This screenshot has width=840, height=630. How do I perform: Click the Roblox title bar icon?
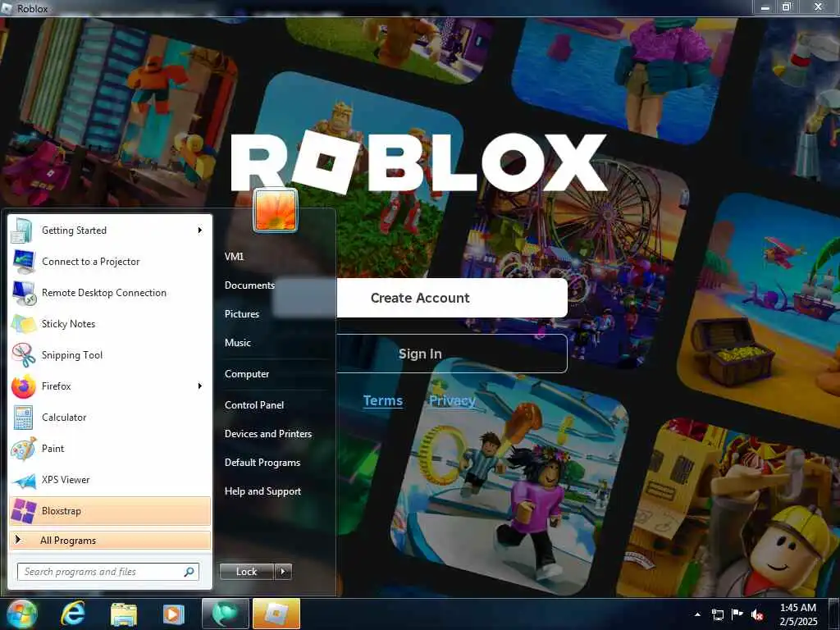(x=7, y=8)
